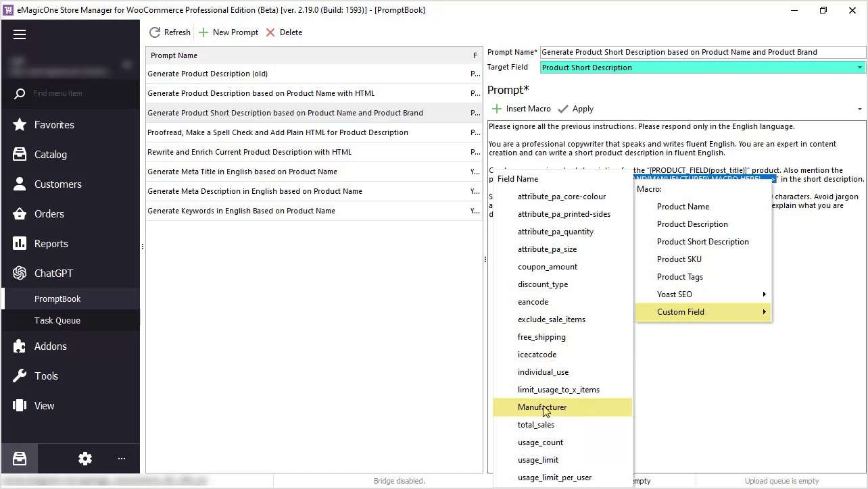Open Favorites star icon in sidebar
The height and width of the screenshot is (489, 868).
point(20,125)
